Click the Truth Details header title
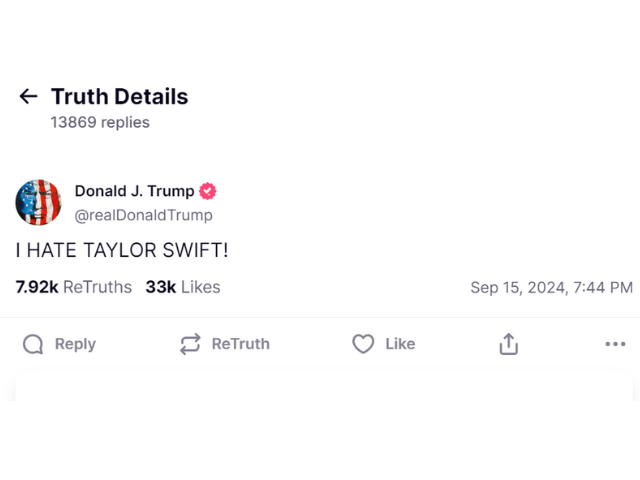 [x=119, y=96]
